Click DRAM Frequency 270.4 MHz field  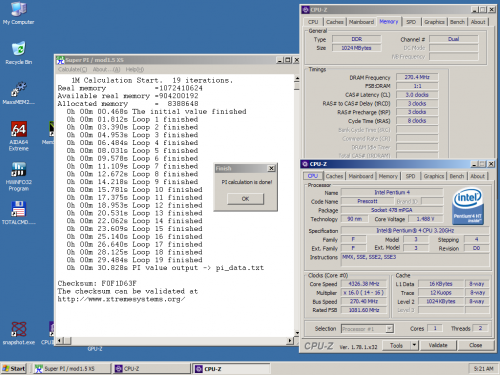point(417,77)
